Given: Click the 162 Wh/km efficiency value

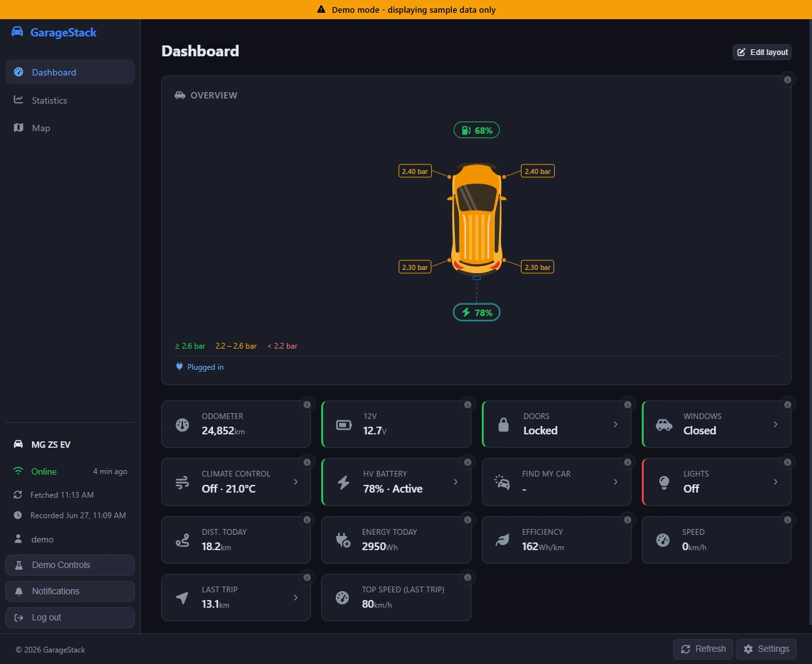Looking at the screenshot, I should pos(543,546).
